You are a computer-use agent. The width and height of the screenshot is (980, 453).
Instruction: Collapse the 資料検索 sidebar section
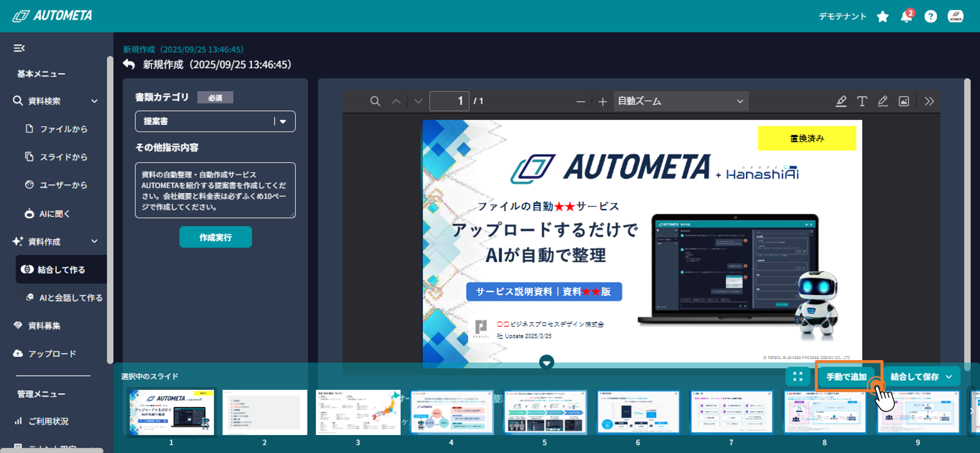pyautogui.click(x=94, y=101)
